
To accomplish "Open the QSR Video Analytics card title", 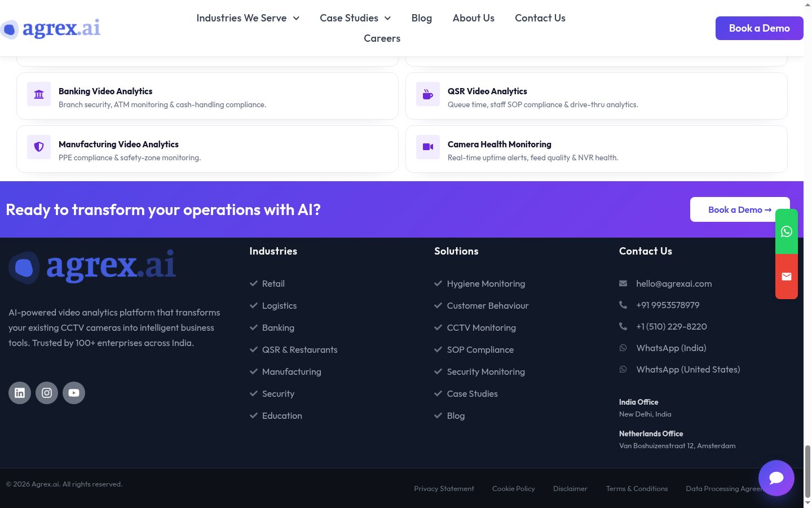I will pyautogui.click(x=487, y=91).
